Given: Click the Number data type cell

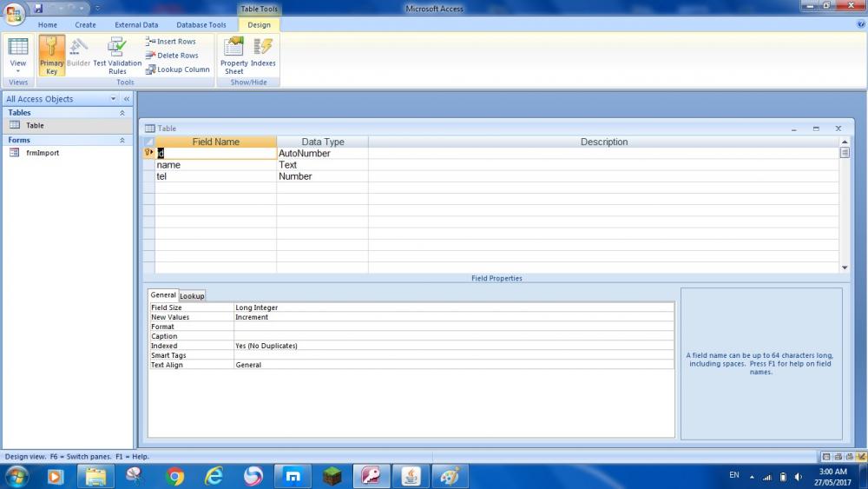Looking at the screenshot, I should pos(322,176).
